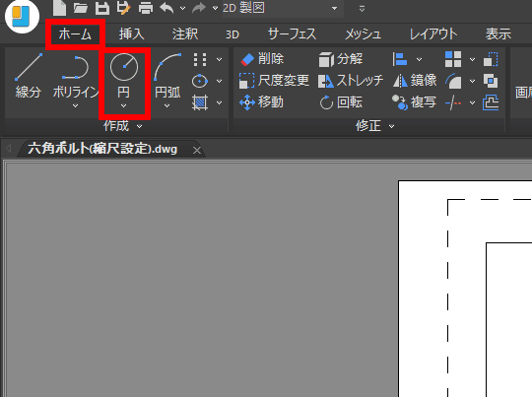Switch to the 3D ribbon tab
Viewport: 532px width, 397px height.
(x=233, y=34)
